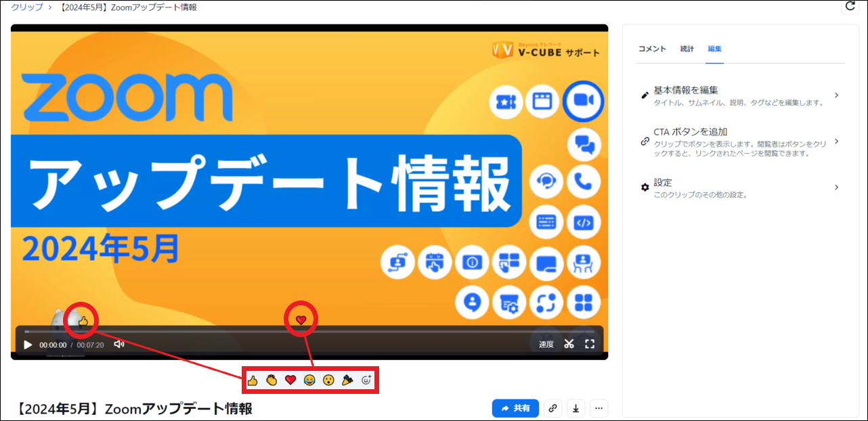Click the thumbs-up reaction marker on timeline
Image resolution: width=868 pixels, height=421 pixels.
[x=83, y=321]
